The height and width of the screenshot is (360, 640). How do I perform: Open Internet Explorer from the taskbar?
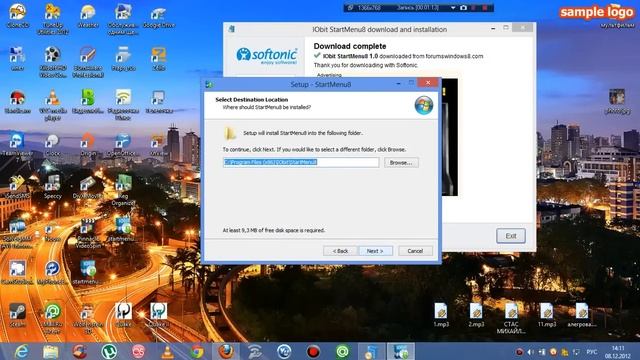21,351
